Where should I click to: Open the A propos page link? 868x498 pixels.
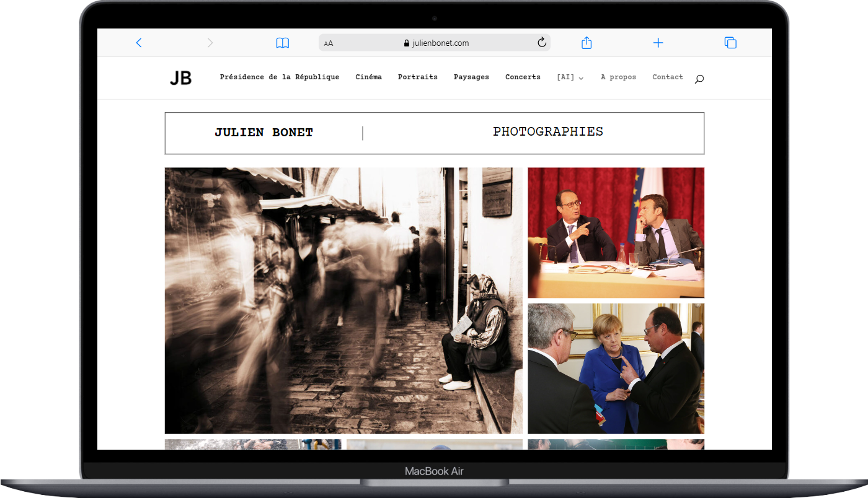(618, 77)
